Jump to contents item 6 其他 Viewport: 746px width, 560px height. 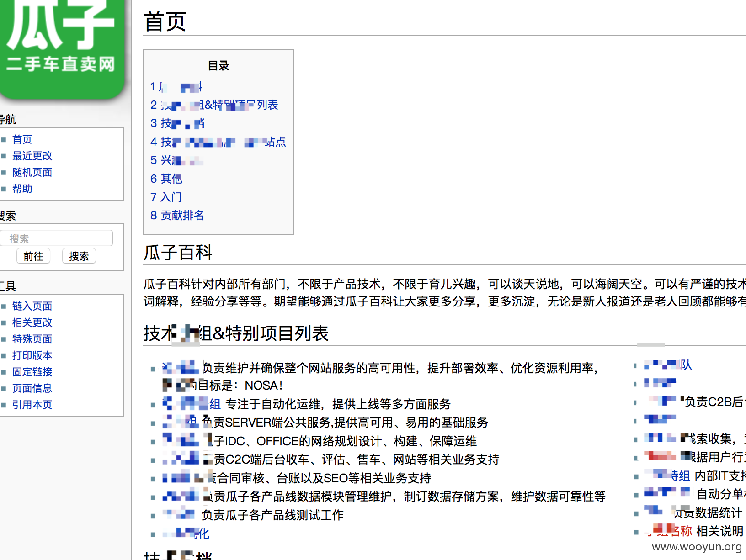click(x=166, y=179)
